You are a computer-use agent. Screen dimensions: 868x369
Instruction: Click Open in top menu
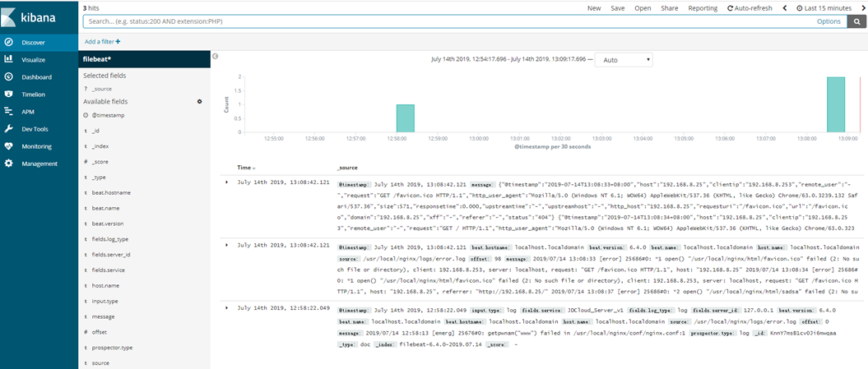(643, 8)
